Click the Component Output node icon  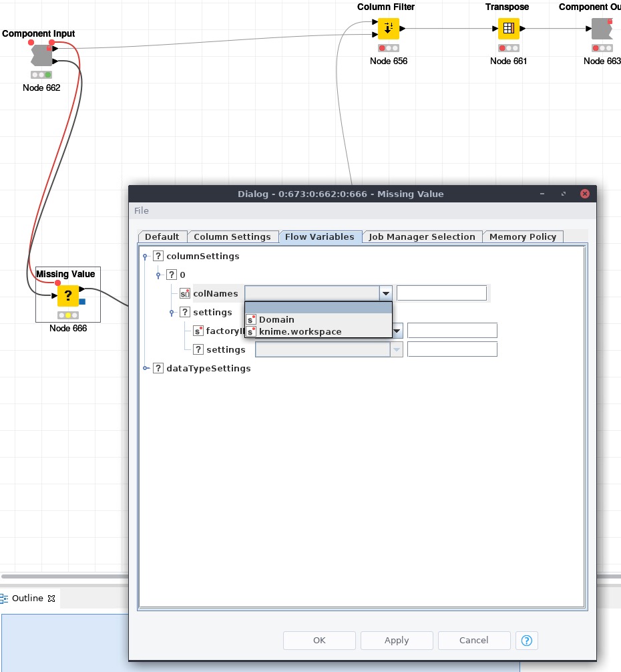tap(602, 29)
